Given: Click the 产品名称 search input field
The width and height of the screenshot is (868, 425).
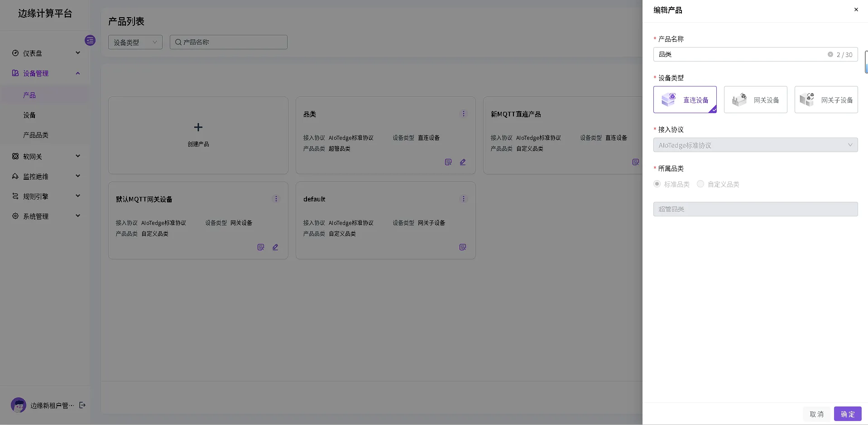Looking at the screenshot, I should click(x=229, y=42).
